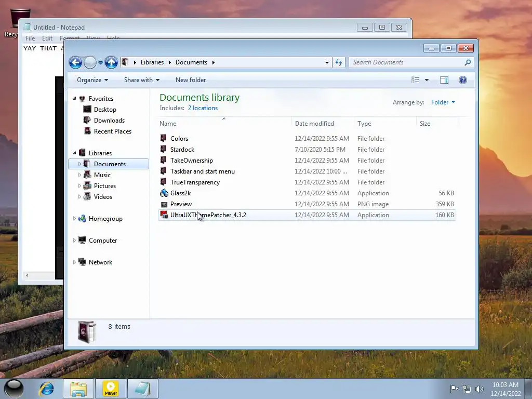
Task: Sort by the Size column header
Action: 437,124
